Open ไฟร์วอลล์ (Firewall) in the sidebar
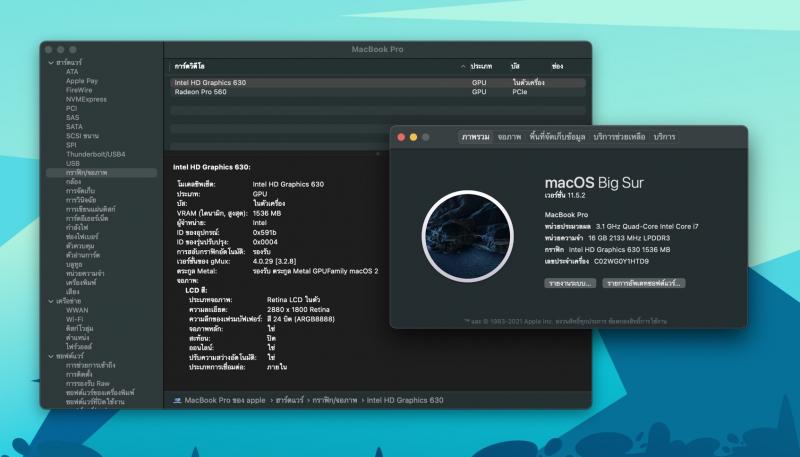This screenshot has height=457, width=800. [x=79, y=347]
